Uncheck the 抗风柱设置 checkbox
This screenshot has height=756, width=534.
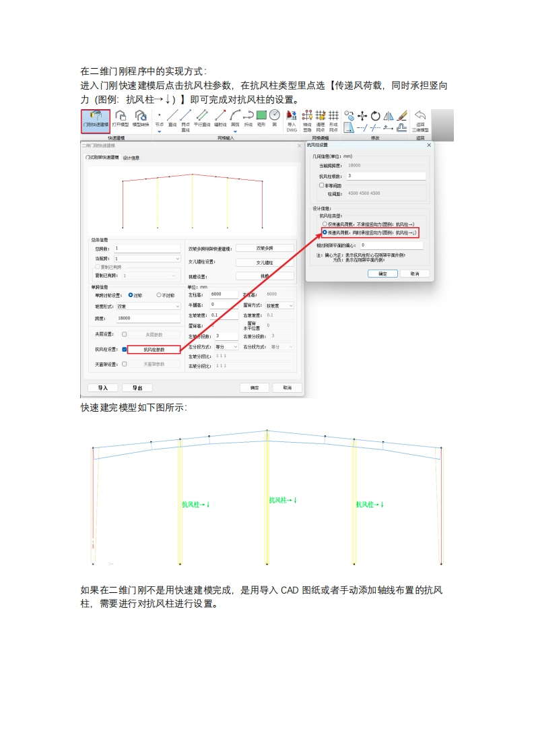pyautogui.click(x=125, y=350)
